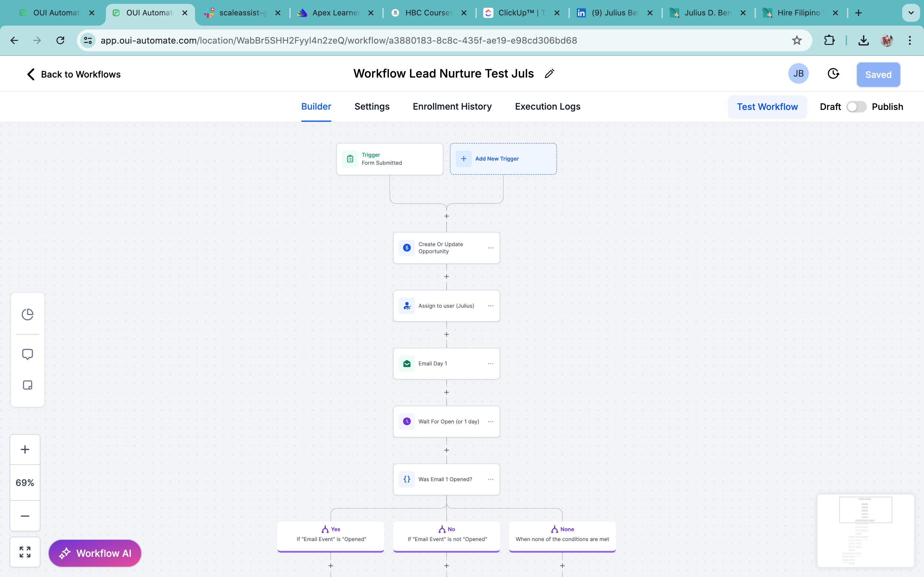Toggle the Draft/Publish switch
The height and width of the screenshot is (577, 924).
click(x=856, y=107)
